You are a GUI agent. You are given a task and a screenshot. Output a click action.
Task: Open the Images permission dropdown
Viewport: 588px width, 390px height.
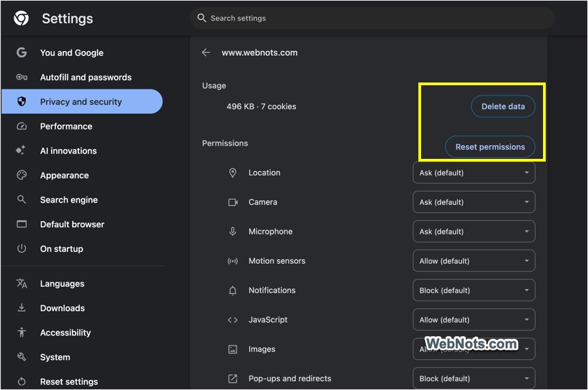[x=474, y=349]
